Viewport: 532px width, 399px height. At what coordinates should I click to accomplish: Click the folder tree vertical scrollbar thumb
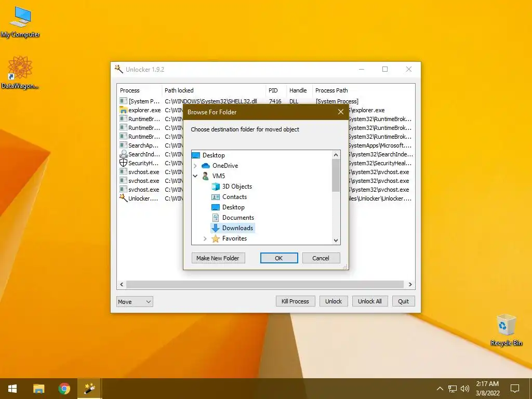click(336, 176)
